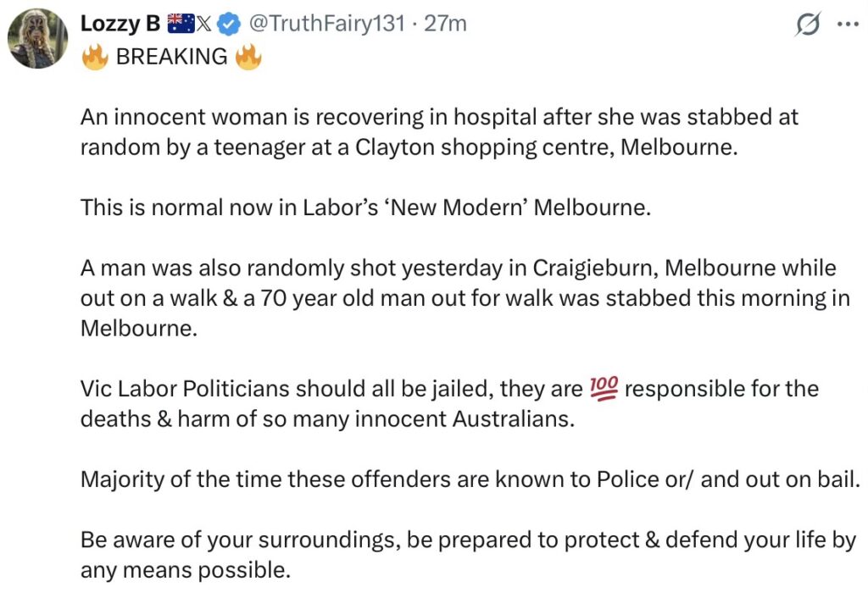Open the three-dot more options menu
This screenshot has width=868, height=598.
pos(847,25)
